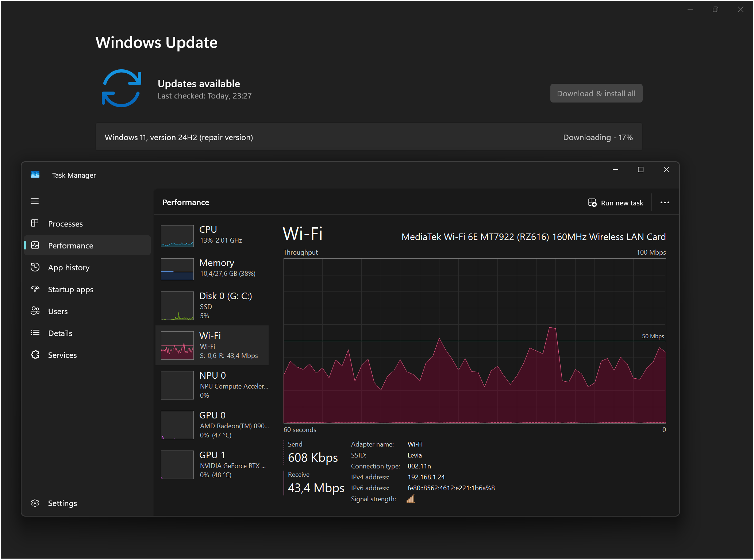The image size is (754, 560).
Task: Select the Memory usage thumbnail
Action: 177,269
